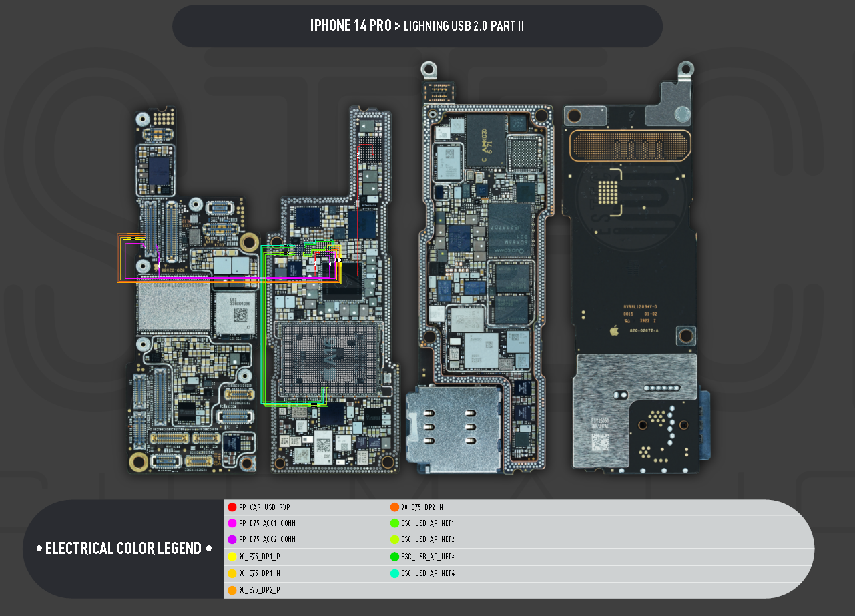Click the cyan ESC_USB_AP_NET4 legend dot
The image size is (855, 616).
point(394,573)
